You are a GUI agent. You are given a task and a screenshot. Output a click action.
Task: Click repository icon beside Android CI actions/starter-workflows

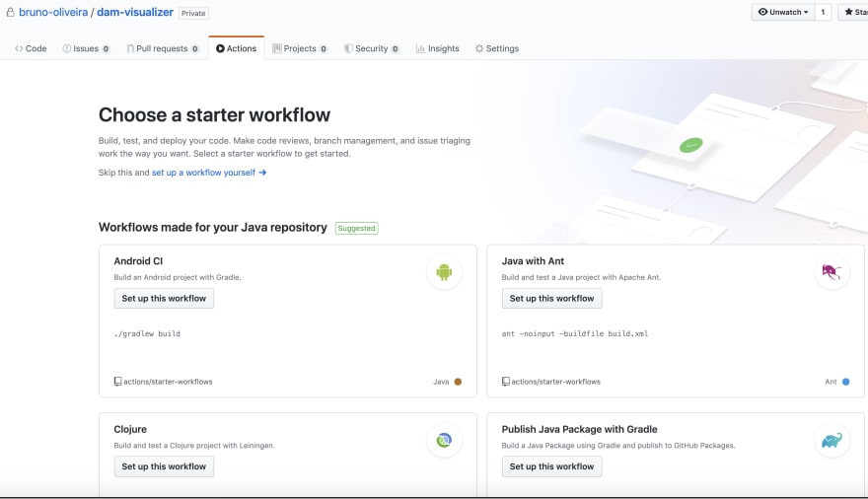click(x=117, y=382)
